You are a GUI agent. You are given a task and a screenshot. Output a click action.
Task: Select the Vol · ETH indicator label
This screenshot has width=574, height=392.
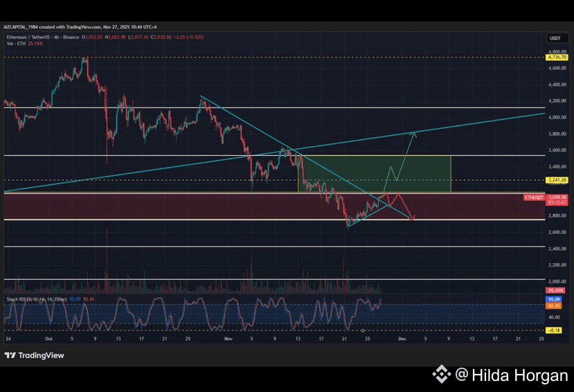(16, 44)
